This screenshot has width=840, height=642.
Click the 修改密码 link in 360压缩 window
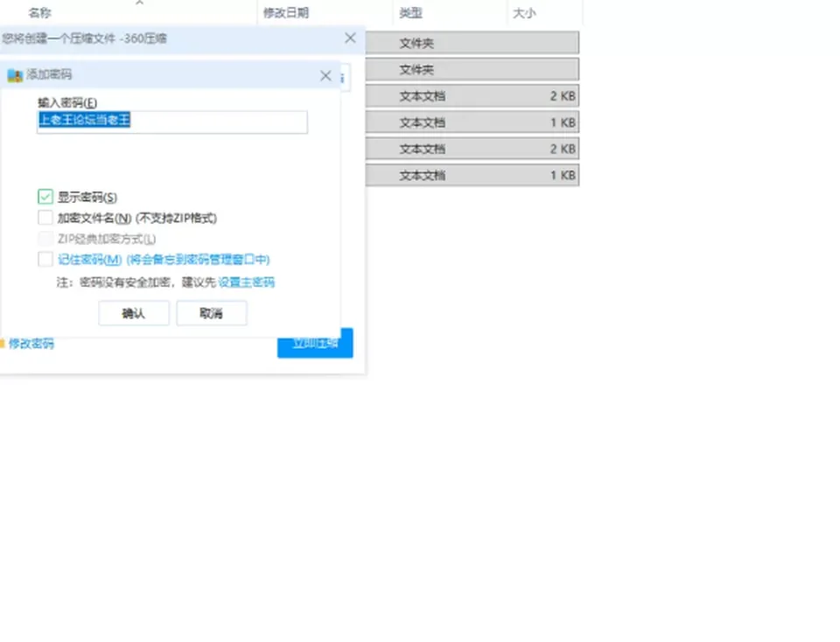pos(31,343)
